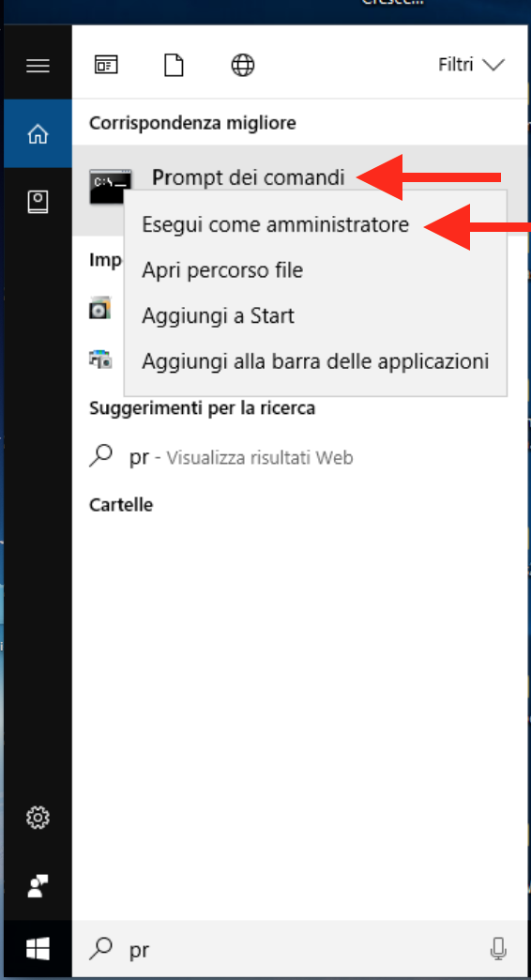
Task: Filter results by web globe icon
Action: pyautogui.click(x=242, y=65)
